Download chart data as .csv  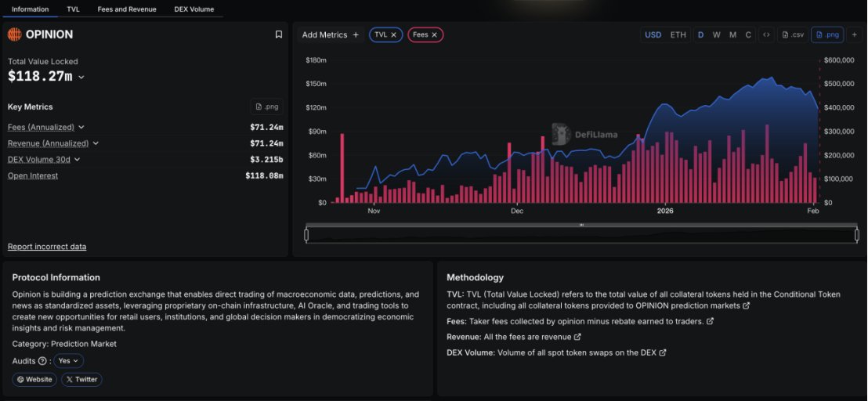[793, 34]
